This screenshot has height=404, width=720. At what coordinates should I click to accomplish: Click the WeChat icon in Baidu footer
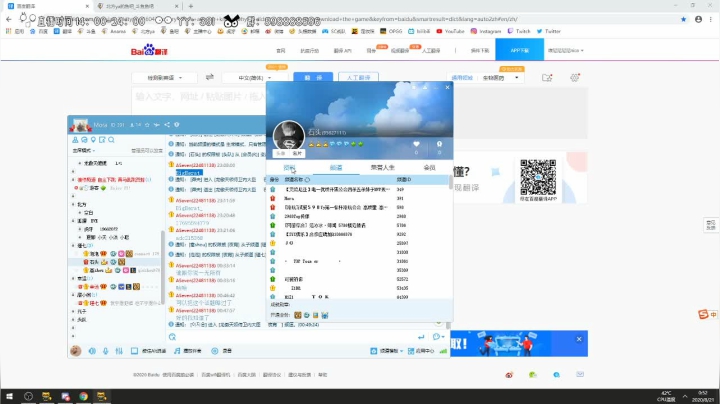(533, 375)
